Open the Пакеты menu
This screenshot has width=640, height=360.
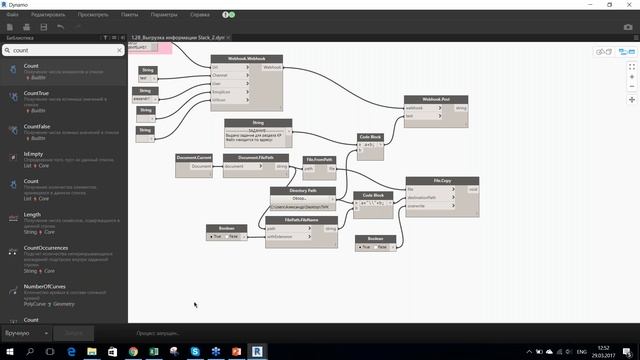tap(129, 15)
